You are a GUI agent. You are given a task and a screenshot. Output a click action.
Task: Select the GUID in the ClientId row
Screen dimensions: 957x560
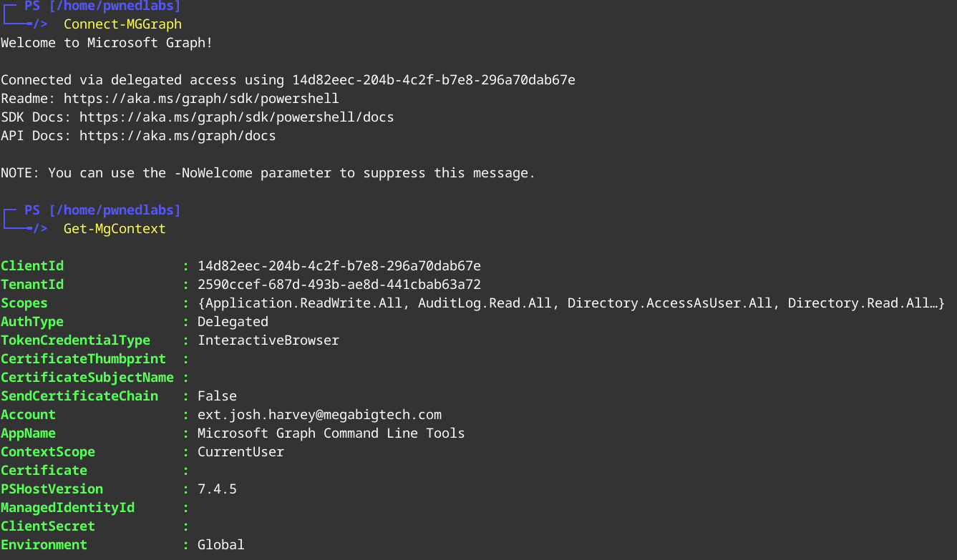pyautogui.click(x=339, y=266)
